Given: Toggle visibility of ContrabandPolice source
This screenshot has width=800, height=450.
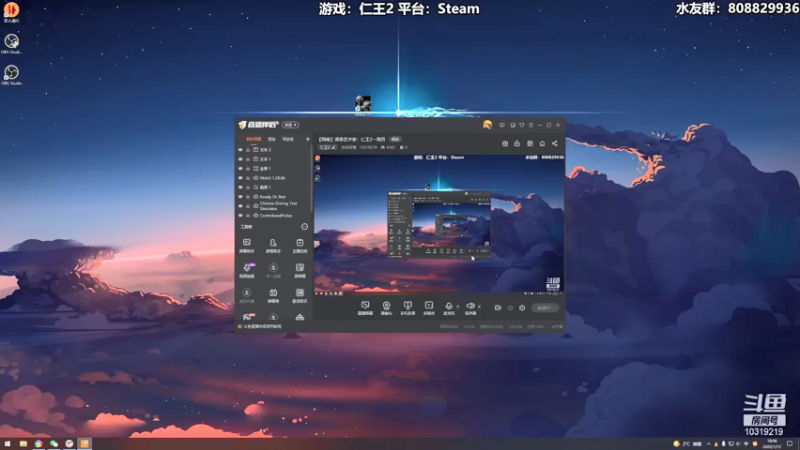Looking at the screenshot, I should point(240,215).
